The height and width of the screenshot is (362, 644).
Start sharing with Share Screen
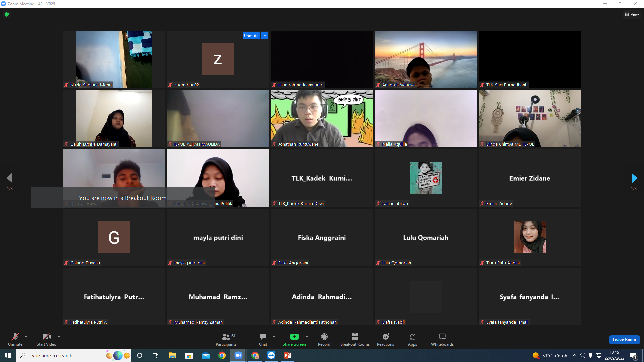[294, 339]
